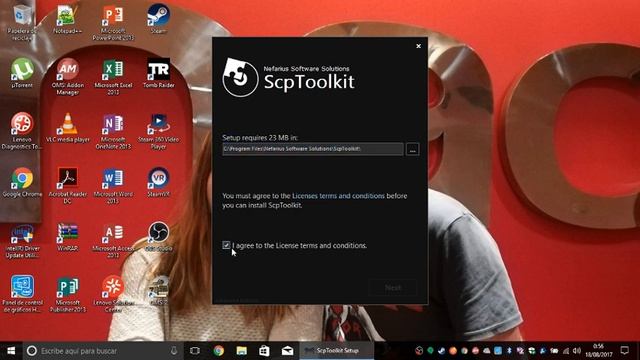Viewport: 640px width, 360px height.
Task: Open Task View on the taskbar
Action: click(195, 351)
